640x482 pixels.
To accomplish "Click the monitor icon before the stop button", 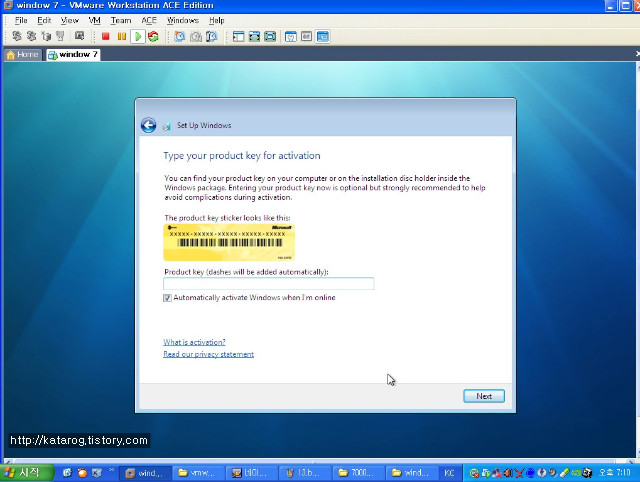I will [x=79, y=36].
